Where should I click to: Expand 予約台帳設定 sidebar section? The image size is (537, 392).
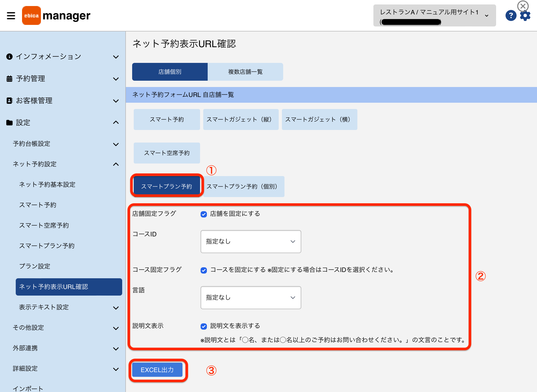coord(66,144)
